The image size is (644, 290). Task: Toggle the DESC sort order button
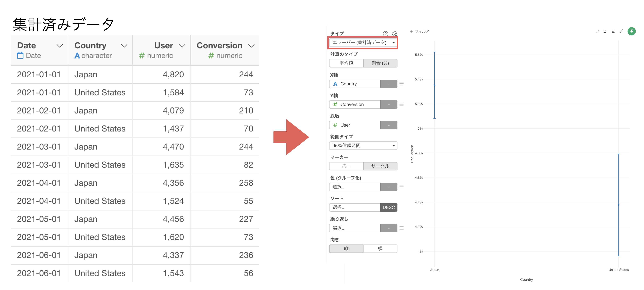388,207
